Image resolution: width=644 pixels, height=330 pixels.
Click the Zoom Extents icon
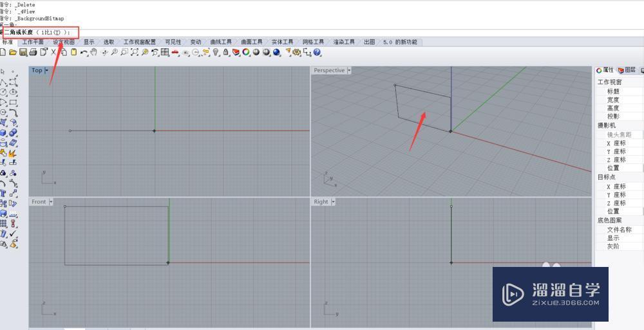click(x=135, y=52)
